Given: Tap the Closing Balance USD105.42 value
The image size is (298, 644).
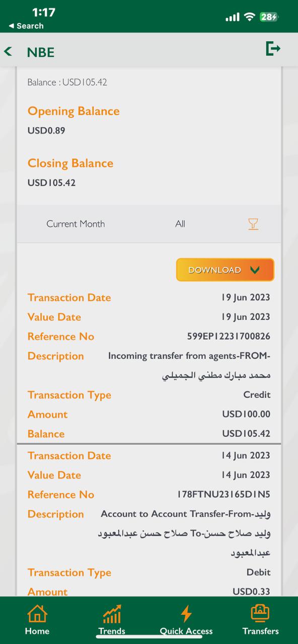Looking at the screenshot, I should pos(51,183).
